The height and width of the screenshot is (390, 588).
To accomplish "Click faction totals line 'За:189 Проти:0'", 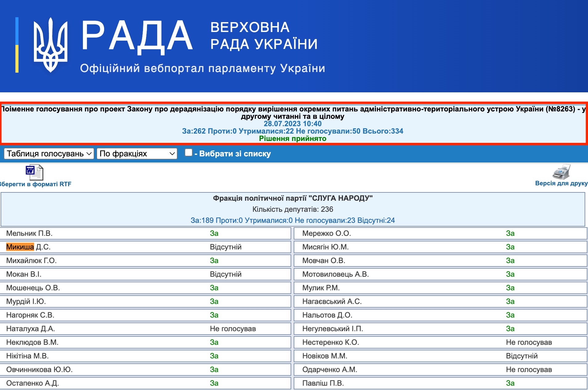I will tap(292, 220).
